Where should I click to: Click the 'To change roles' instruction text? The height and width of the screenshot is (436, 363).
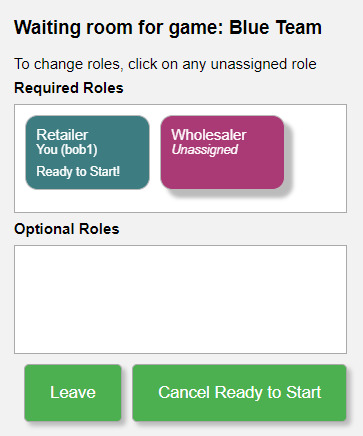pos(165,64)
